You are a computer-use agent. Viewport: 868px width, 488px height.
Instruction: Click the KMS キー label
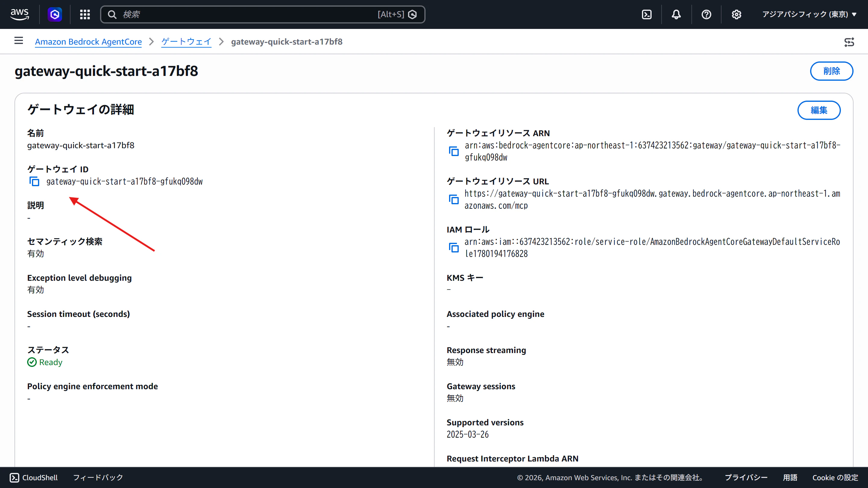point(465,277)
